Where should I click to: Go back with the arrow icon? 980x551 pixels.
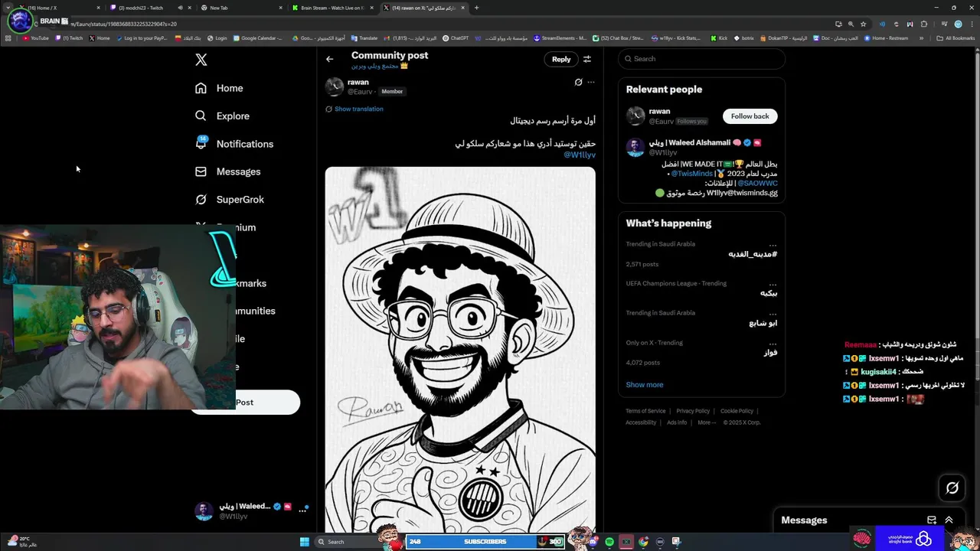coord(330,59)
